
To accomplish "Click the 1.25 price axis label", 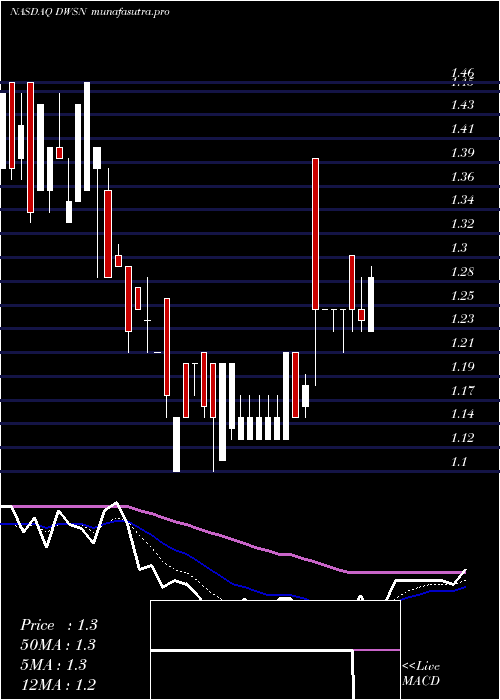I will [x=462, y=295].
